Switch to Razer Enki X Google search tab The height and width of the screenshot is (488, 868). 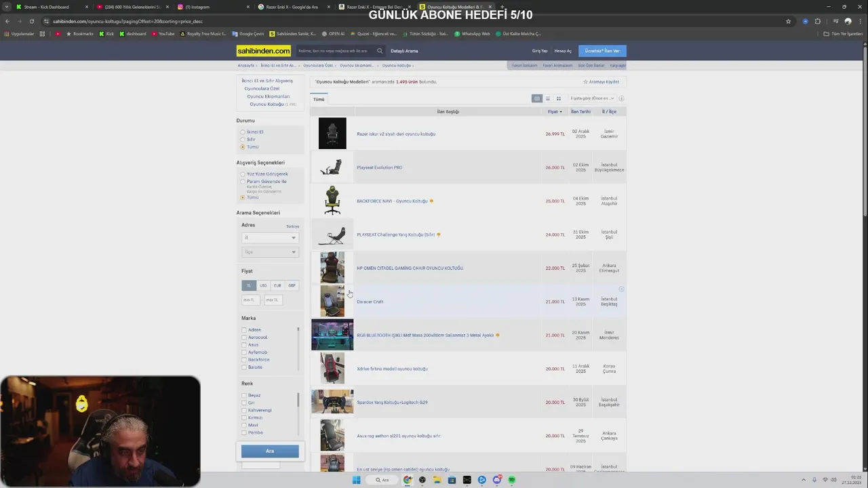coord(293,7)
